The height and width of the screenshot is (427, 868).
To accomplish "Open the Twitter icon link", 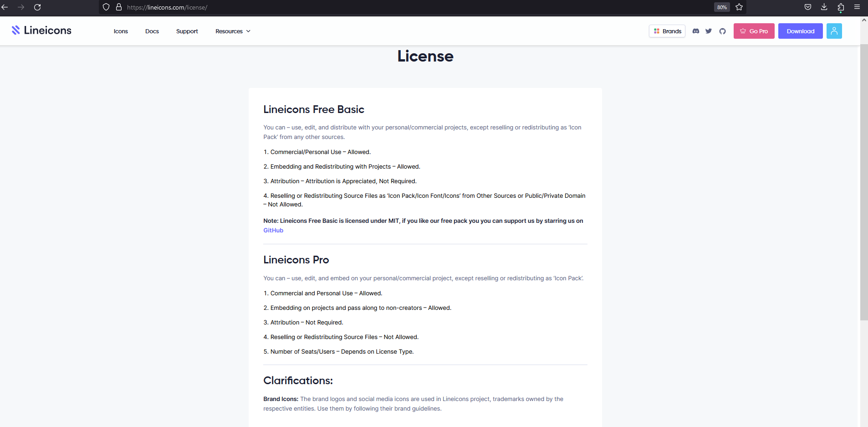I will pyautogui.click(x=709, y=31).
